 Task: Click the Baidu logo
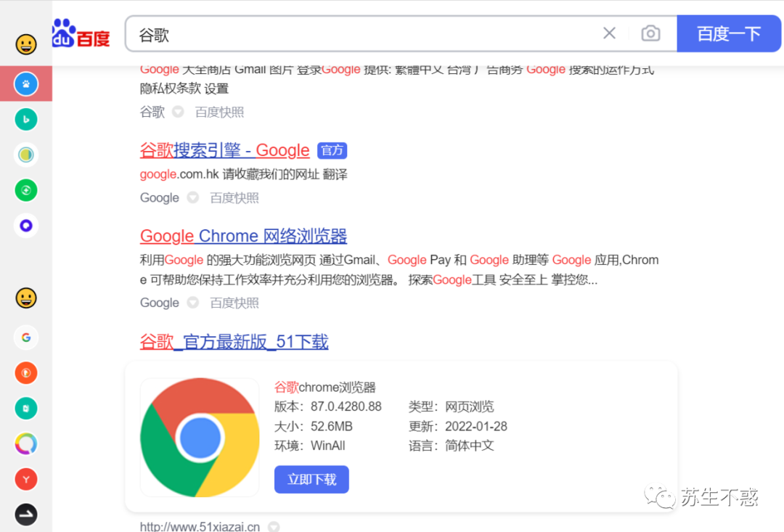click(81, 33)
